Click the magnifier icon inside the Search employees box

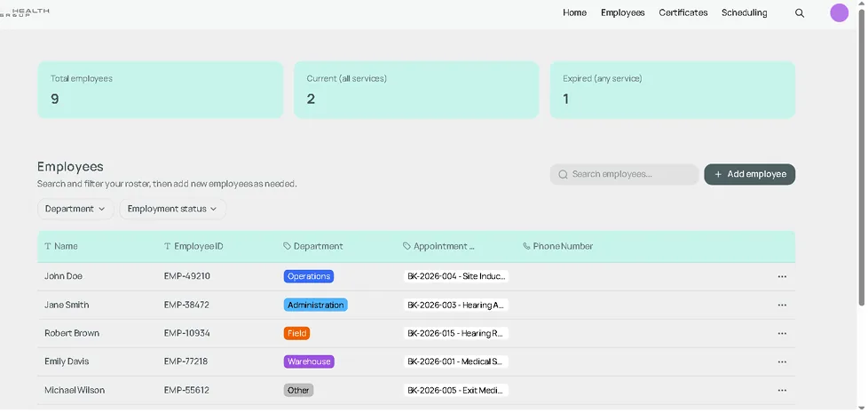click(x=563, y=174)
